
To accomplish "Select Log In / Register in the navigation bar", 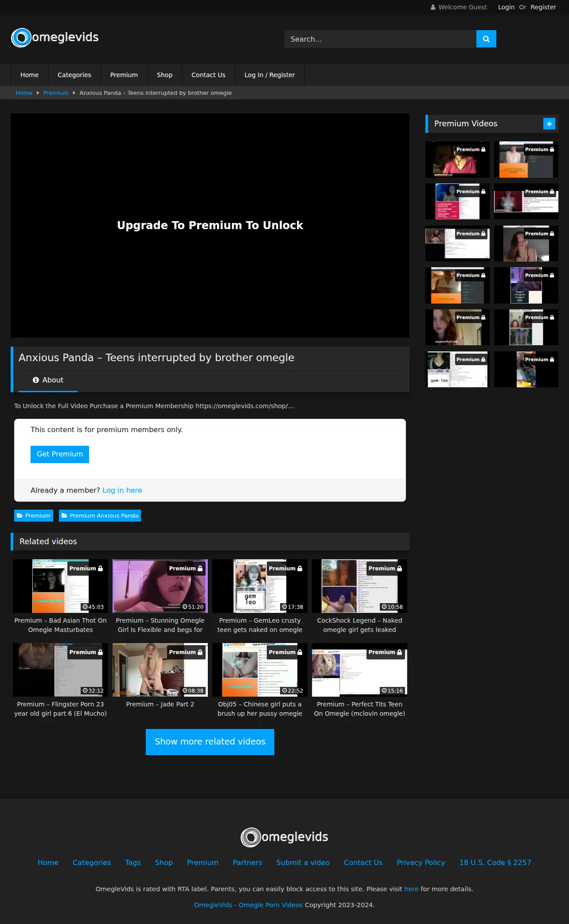I will pyautogui.click(x=270, y=75).
